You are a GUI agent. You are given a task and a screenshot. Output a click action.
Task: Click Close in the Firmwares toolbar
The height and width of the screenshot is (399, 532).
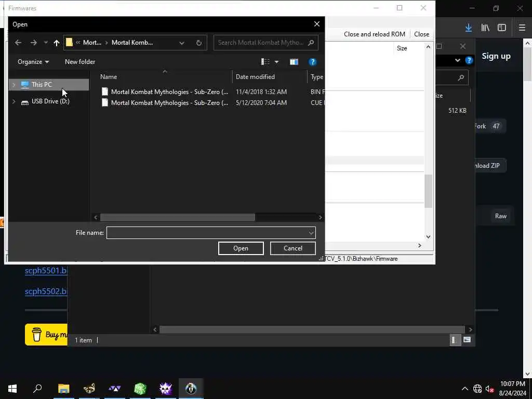pos(421,34)
